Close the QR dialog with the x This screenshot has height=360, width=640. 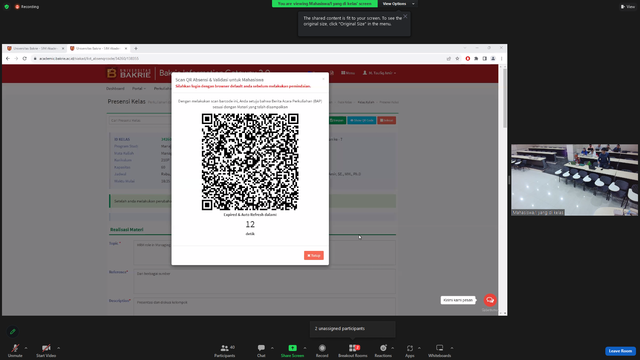pos(324,79)
